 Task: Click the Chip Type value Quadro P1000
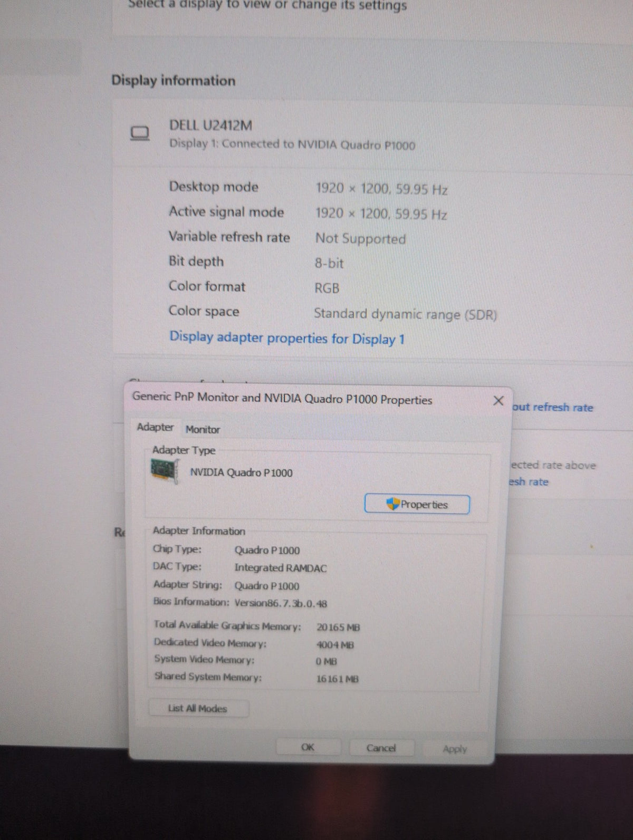[267, 550]
